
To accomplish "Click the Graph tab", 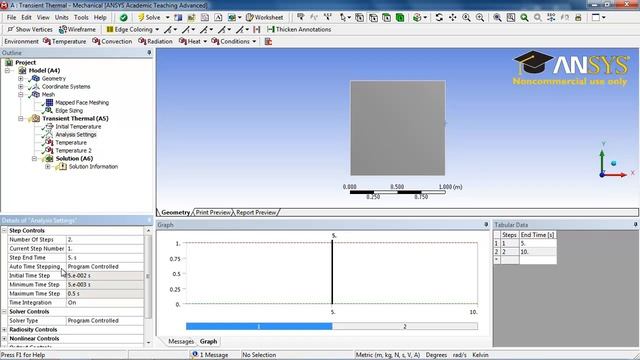I will (x=208, y=342).
